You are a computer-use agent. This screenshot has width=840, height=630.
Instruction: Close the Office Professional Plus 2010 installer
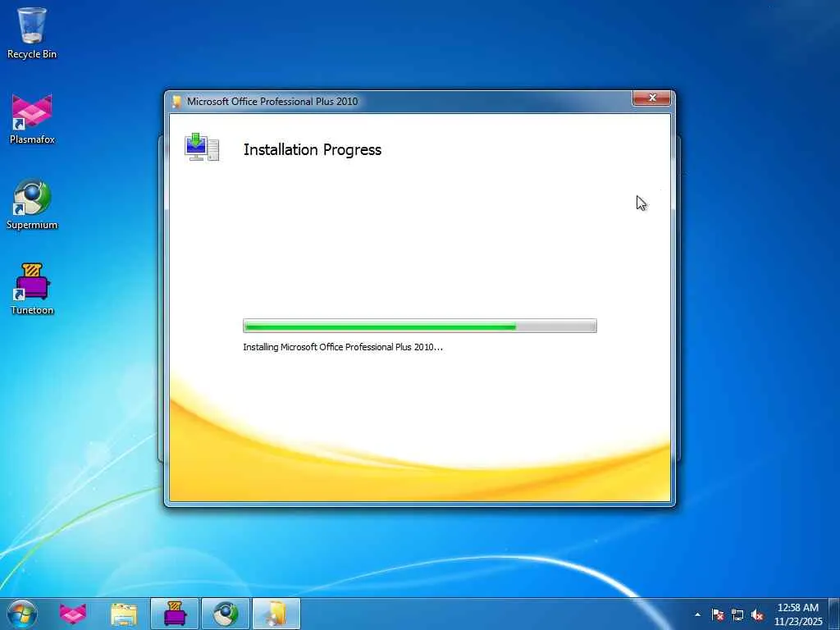pyautogui.click(x=651, y=98)
